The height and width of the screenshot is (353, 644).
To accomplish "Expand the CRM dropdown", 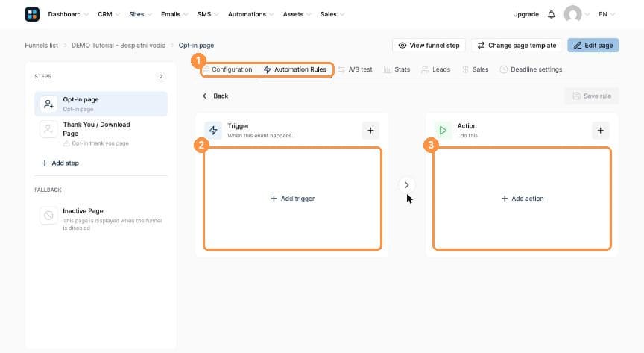I will point(109,14).
